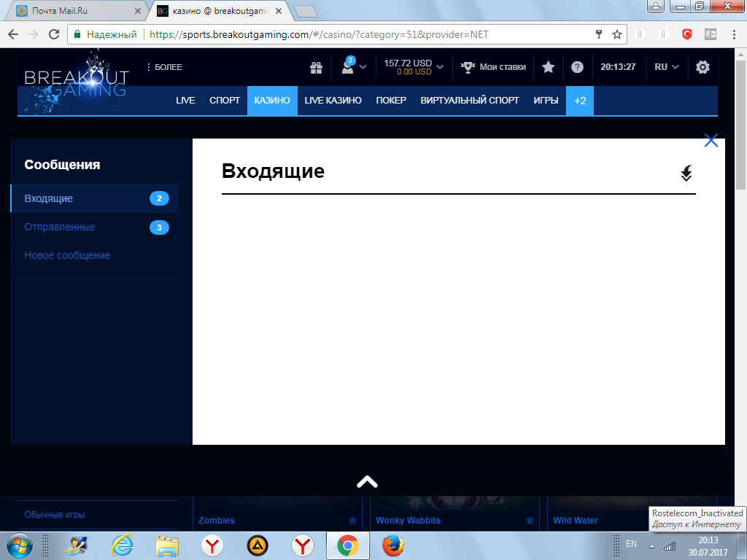
Task: Close the messages panel with X
Action: 711,141
